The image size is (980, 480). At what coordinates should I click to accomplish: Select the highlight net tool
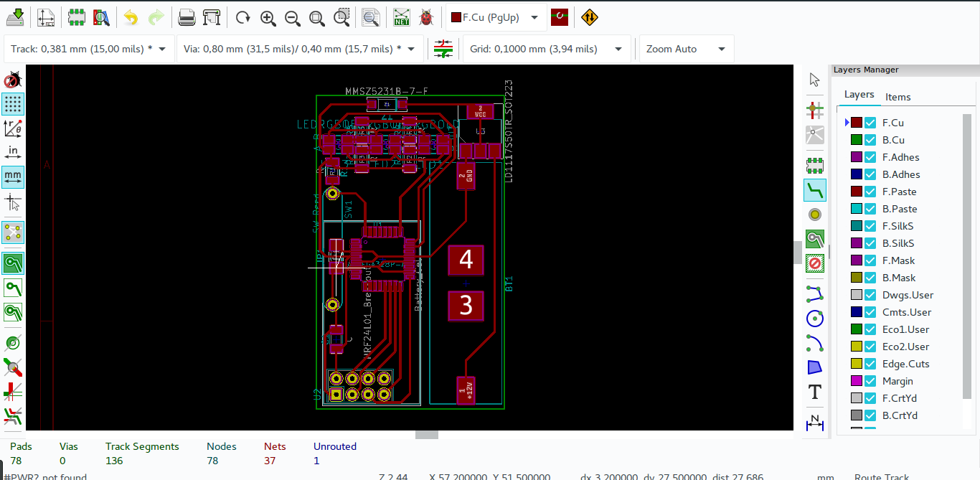point(814,110)
